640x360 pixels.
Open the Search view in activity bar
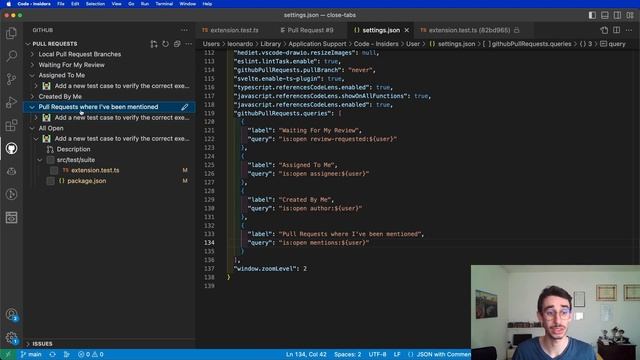[x=11, y=56]
